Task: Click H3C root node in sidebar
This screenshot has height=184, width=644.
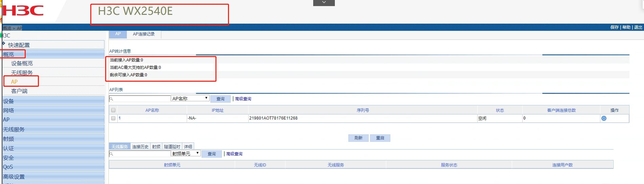Action: [6, 35]
